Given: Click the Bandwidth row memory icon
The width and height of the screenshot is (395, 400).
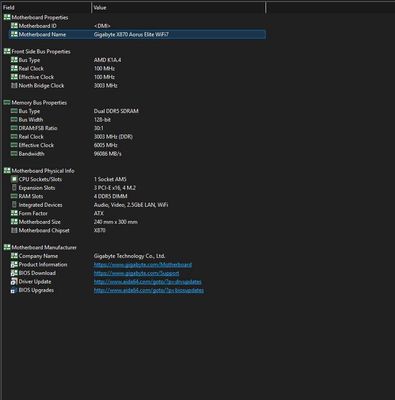Looking at the screenshot, I should coord(14,154).
